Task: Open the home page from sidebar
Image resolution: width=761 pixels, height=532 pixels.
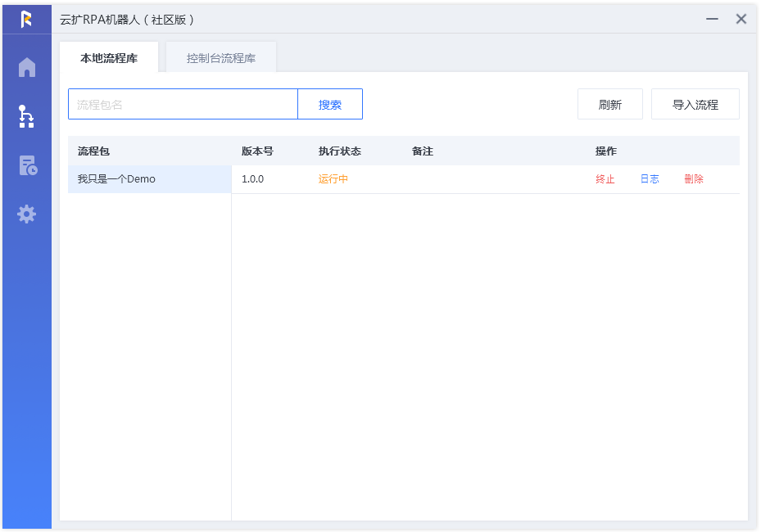Action: click(x=27, y=67)
